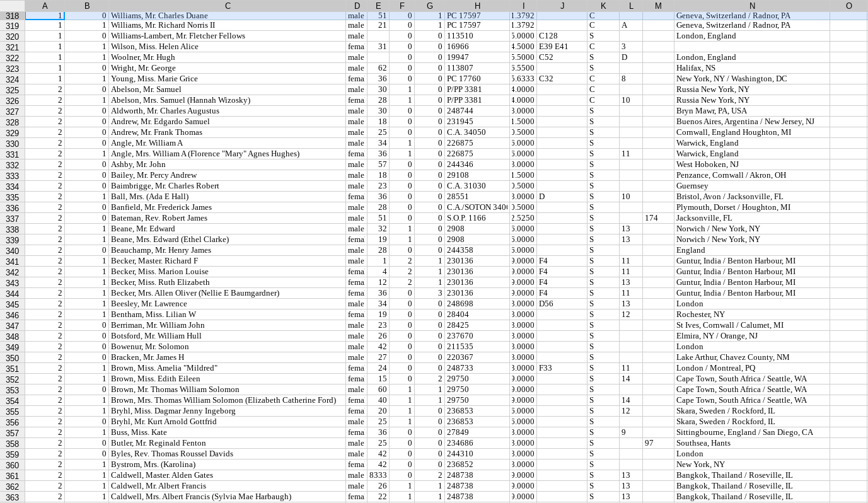The width and height of the screenshot is (868, 503).
Task: Click cabin cell 'E39 E41'
Action: [x=562, y=47]
